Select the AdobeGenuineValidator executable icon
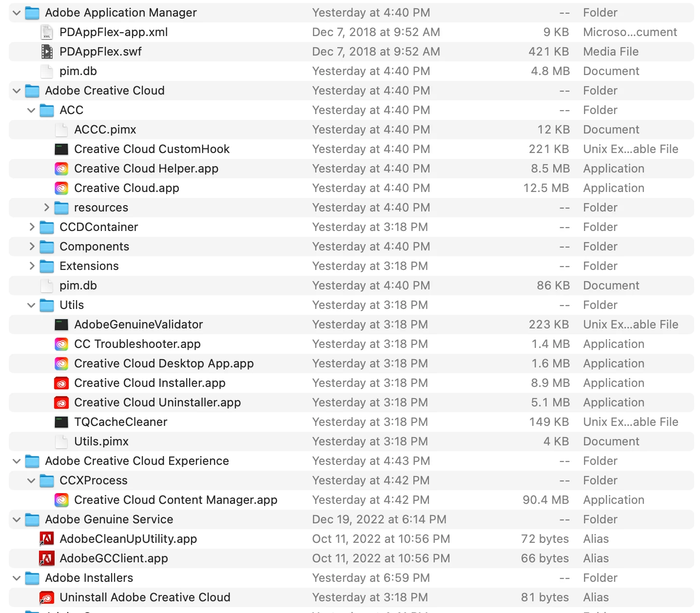 (x=61, y=325)
